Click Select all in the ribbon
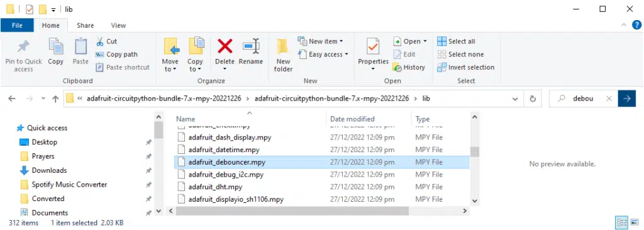The width and height of the screenshot is (644, 230). [x=457, y=41]
